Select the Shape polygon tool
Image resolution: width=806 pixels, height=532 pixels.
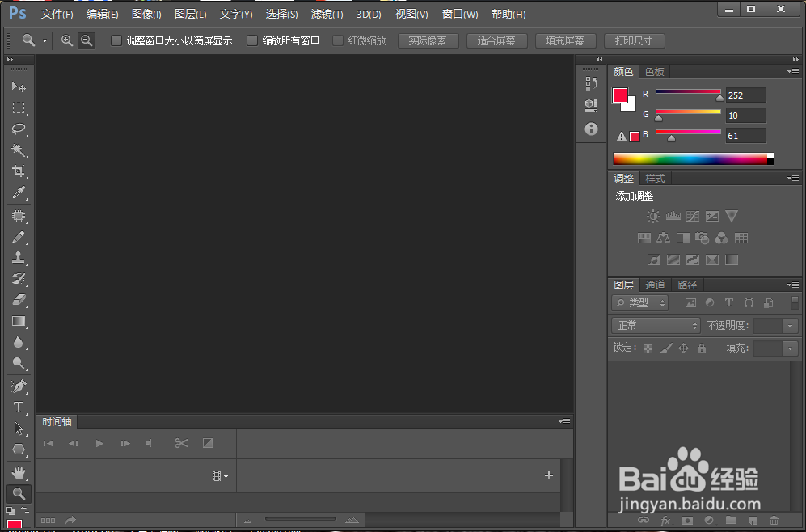click(19, 450)
